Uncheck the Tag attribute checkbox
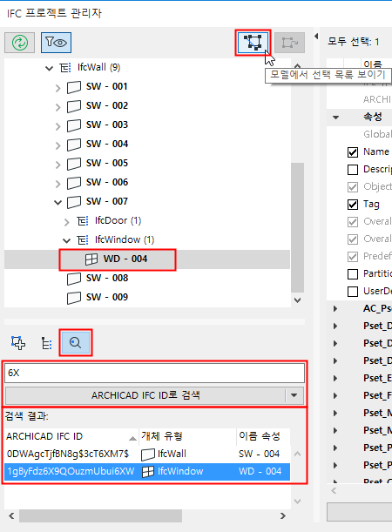The height and width of the screenshot is (532, 392). (353, 205)
